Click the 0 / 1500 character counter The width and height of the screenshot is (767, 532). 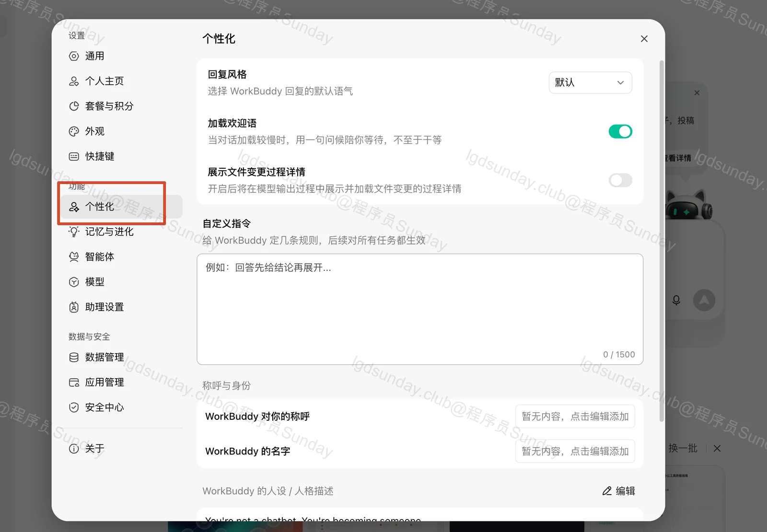619,355
